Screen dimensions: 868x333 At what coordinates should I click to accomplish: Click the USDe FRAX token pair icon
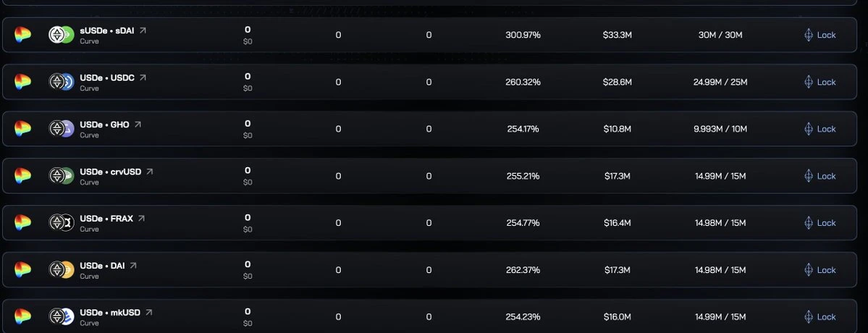coord(62,223)
